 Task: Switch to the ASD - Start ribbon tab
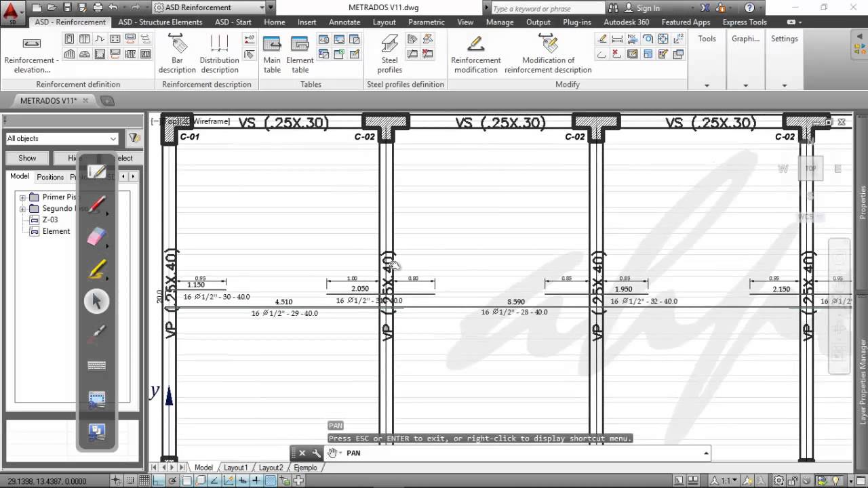point(233,22)
